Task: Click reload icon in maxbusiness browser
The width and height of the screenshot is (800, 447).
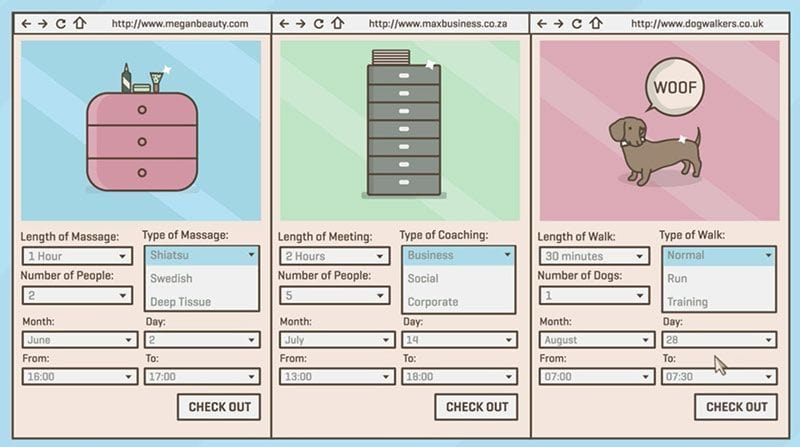Action: click(319, 23)
